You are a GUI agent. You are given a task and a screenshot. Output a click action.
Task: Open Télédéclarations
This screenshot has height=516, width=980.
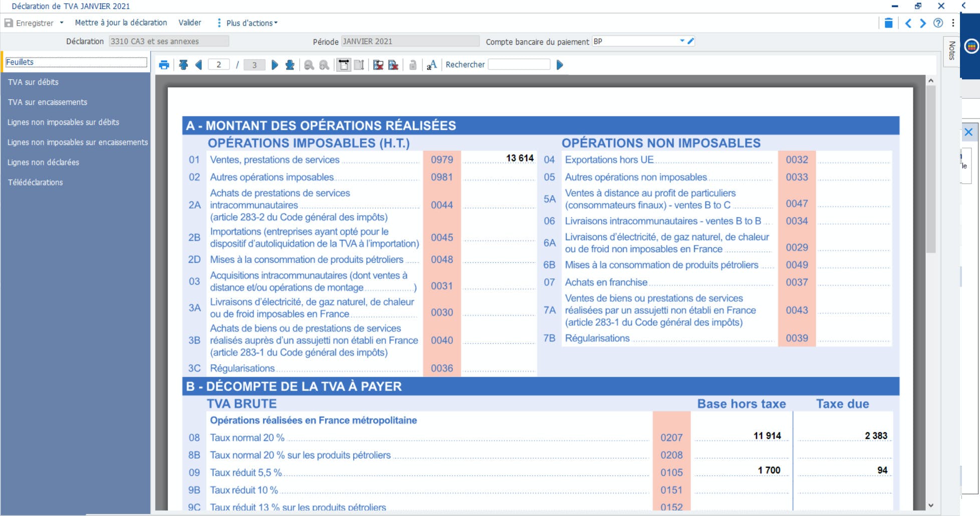[x=35, y=182]
